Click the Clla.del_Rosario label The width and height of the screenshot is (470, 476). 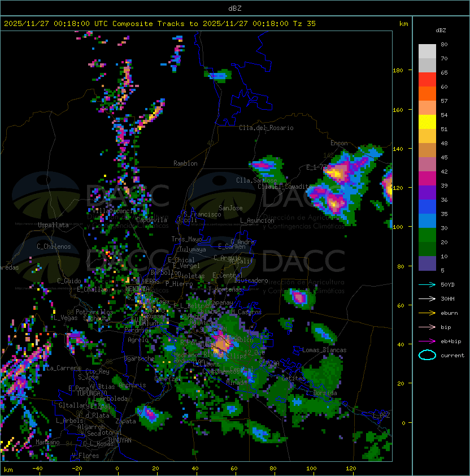(x=266, y=128)
